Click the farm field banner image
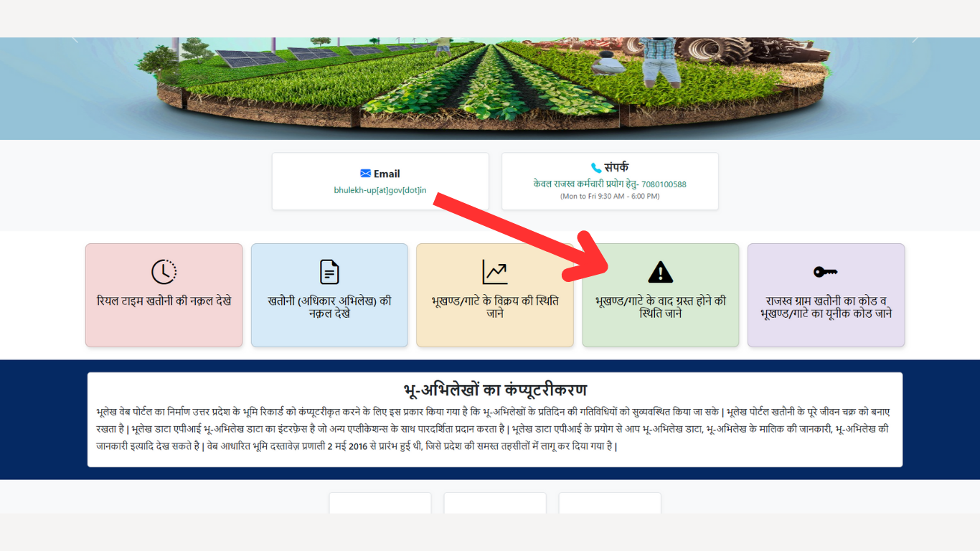The width and height of the screenshot is (980, 551). (x=490, y=88)
